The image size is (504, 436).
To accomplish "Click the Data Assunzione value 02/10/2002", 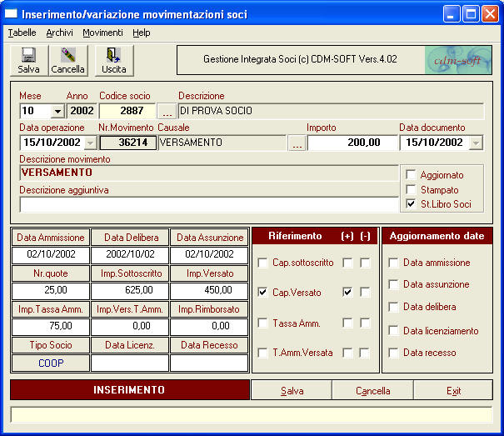I will (x=209, y=255).
